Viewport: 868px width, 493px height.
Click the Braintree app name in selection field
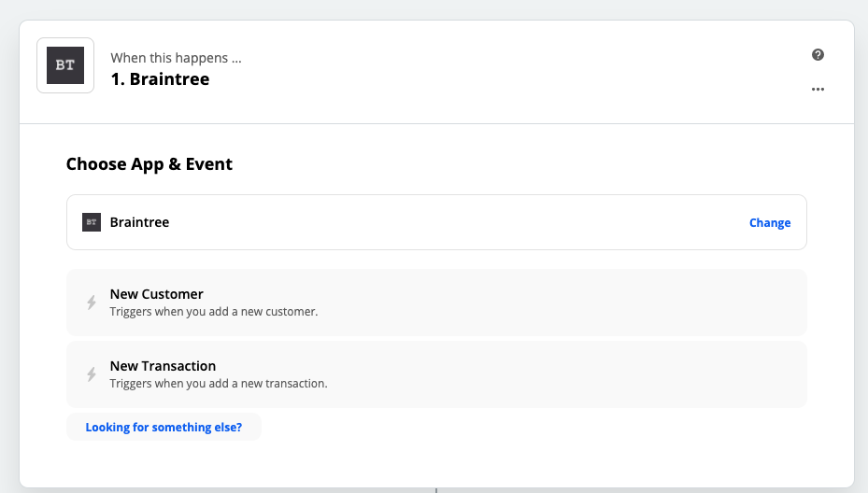(139, 222)
